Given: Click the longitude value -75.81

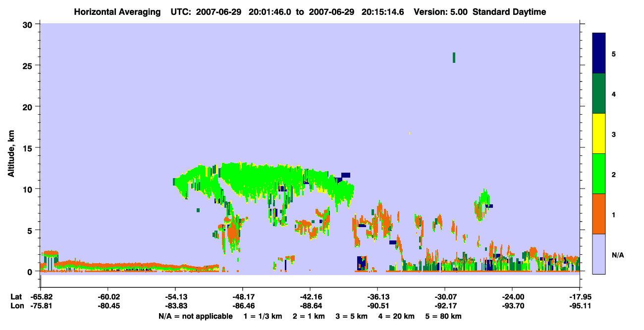Looking at the screenshot, I should click(x=41, y=306).
